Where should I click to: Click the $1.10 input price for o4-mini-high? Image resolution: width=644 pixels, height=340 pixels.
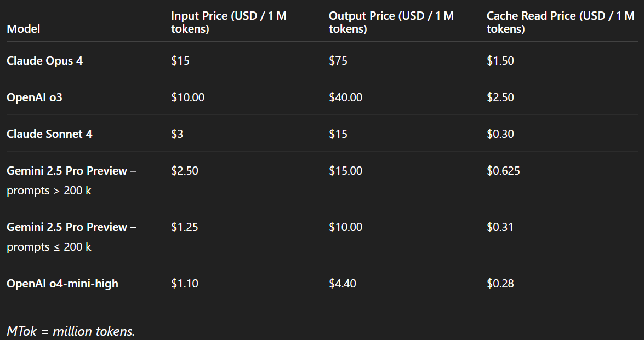pyautogui.click(x=185, y=284)
